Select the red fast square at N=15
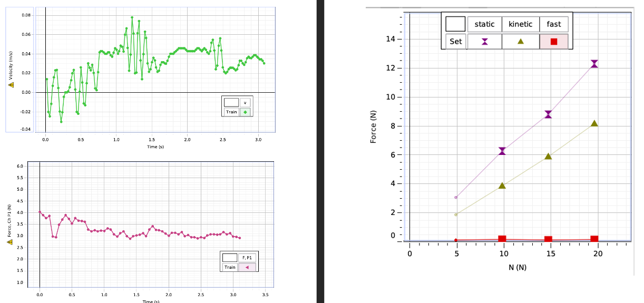644x303 pixels. click(548, 240)
